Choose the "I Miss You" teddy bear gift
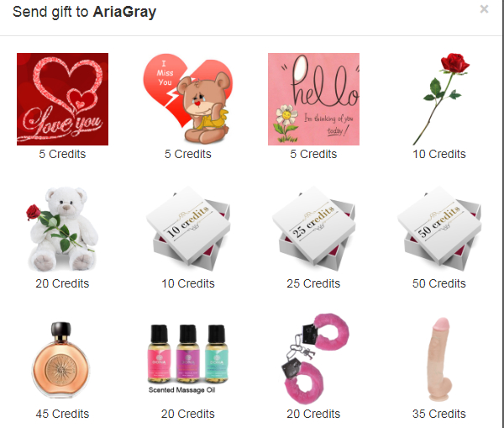 coord(187,99)
